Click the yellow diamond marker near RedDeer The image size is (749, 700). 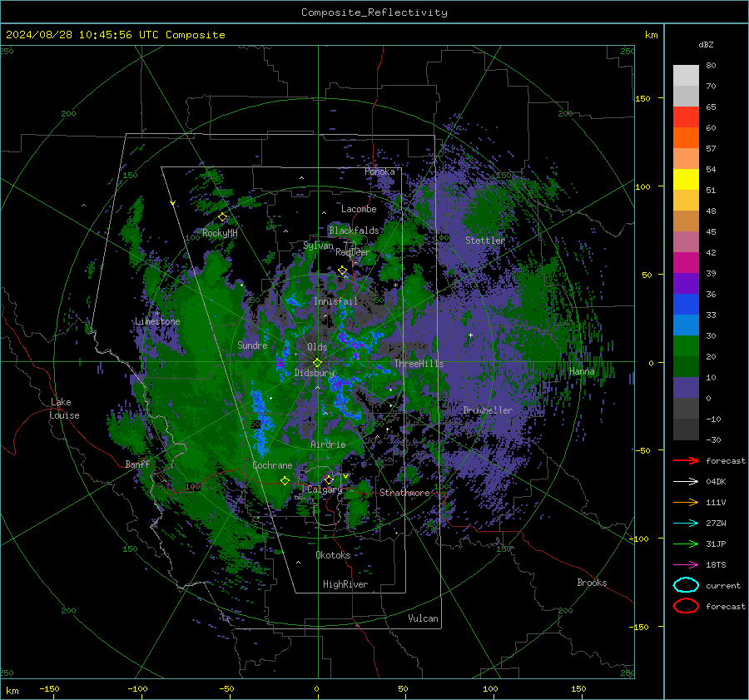pos(342,271)
